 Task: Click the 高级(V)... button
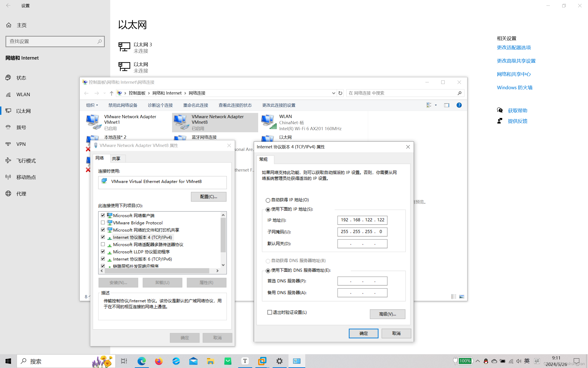click(x=387, y=314)
